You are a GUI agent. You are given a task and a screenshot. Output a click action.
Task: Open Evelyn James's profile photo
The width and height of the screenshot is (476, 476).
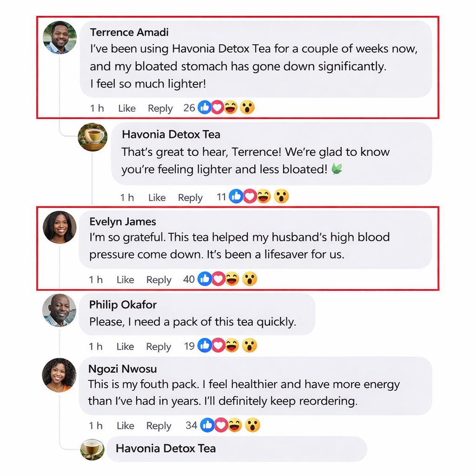point(59,227)
